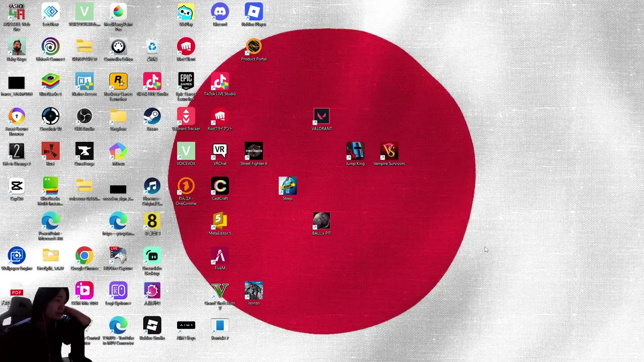Open the PDF file icon
The height and width of the screenshot is (362, 644).
tap(17, 292)
